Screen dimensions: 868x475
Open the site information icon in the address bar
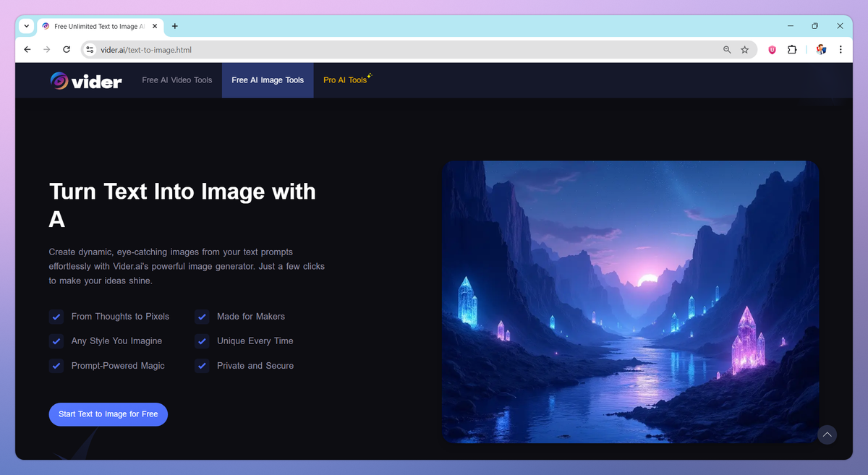pos(90,50)
